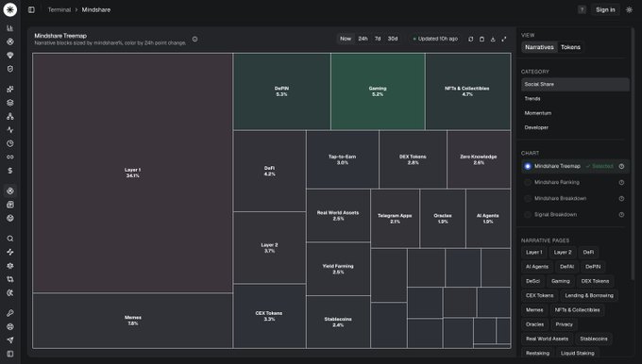Click the Tap-to-Earn 3.0% treemap block
Image resolution: width=642 pixels, height=364 pixels.
(x=343, y=159)
